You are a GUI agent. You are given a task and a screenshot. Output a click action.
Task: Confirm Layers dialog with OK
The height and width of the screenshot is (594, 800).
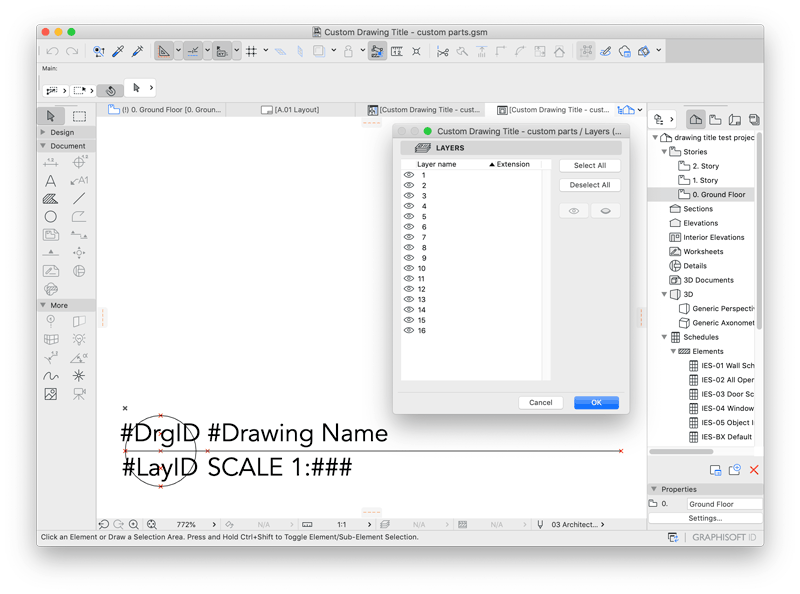coord(596,403)
